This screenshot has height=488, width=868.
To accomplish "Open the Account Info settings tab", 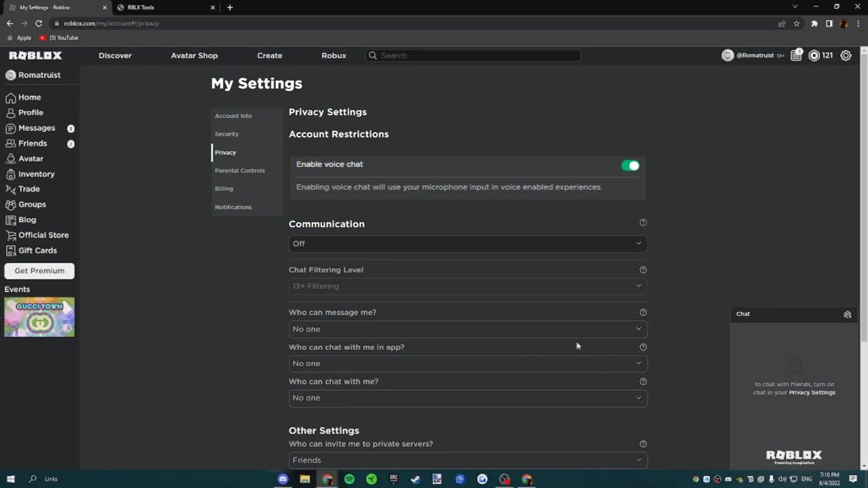I will tap(247, 116).
